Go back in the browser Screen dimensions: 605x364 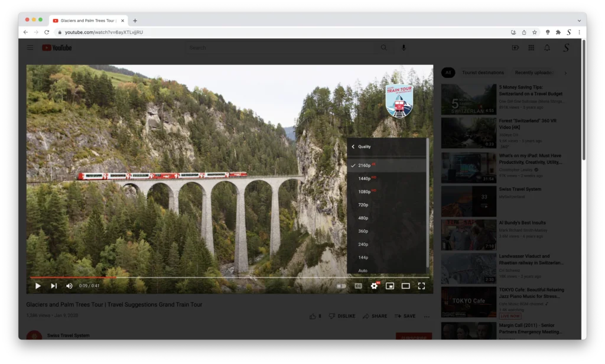click(25, 32)
